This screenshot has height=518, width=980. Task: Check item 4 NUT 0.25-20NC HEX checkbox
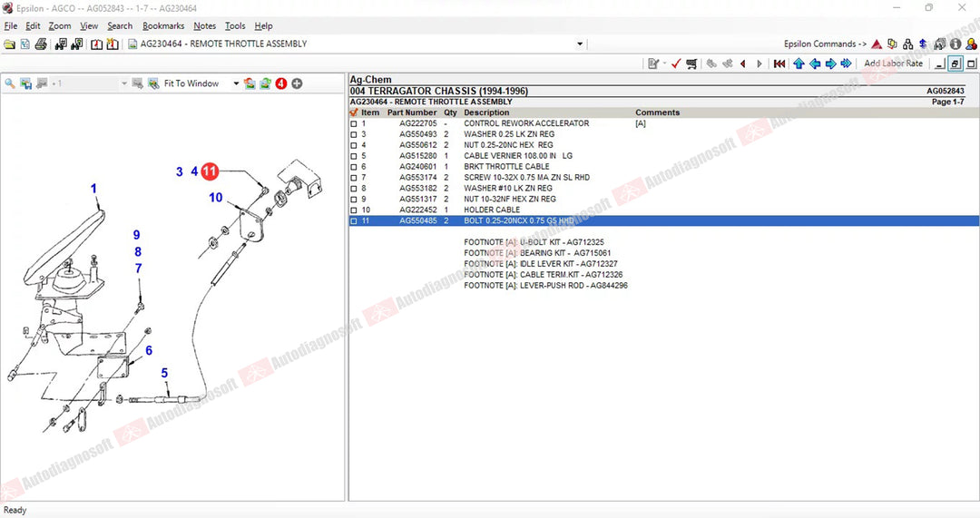coord(354,145)
